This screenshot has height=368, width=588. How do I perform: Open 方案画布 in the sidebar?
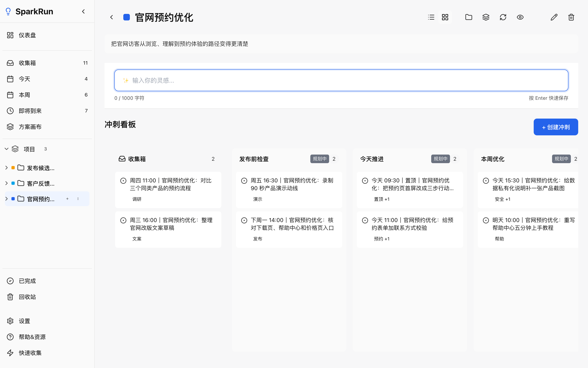(x=47, y=127)
